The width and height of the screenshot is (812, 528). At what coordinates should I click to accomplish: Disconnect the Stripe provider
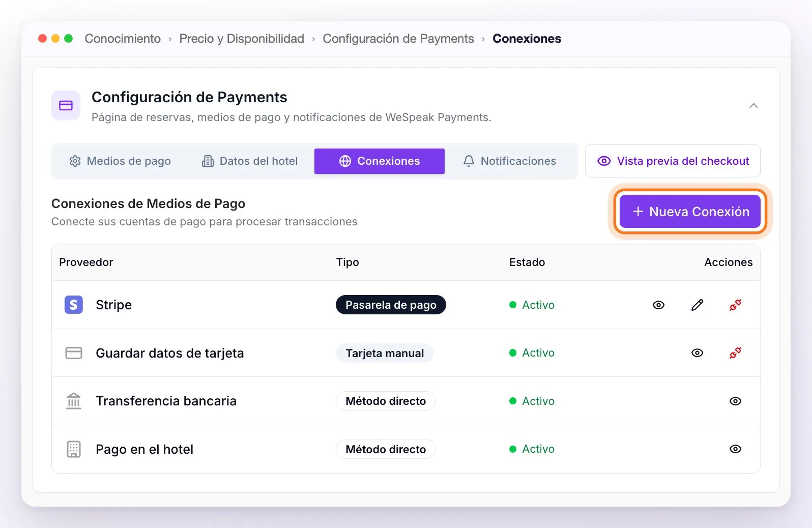point(735,305)
